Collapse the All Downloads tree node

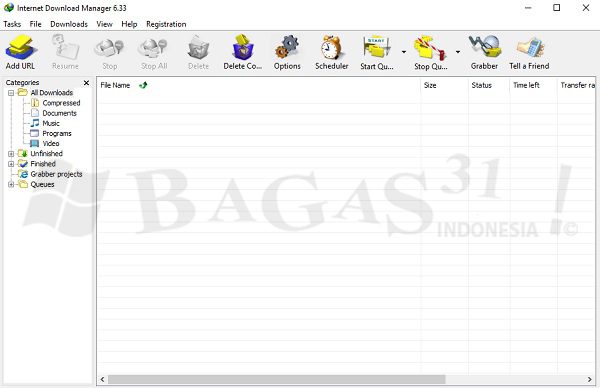(11, 93)
